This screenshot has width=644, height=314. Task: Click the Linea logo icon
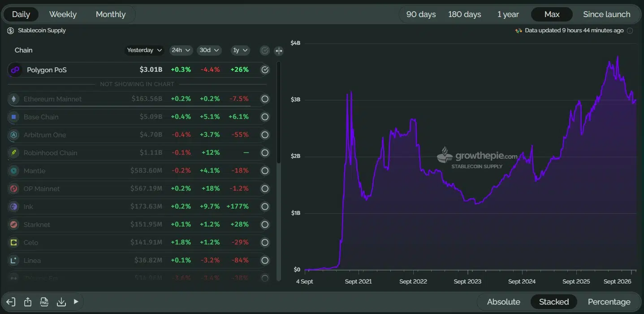click(14, 261)
